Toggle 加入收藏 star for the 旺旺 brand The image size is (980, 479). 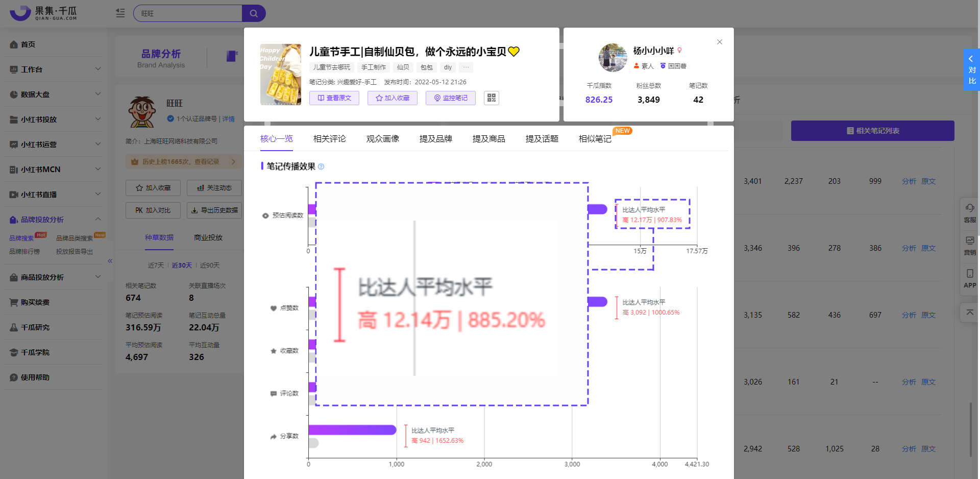[153, 187]
